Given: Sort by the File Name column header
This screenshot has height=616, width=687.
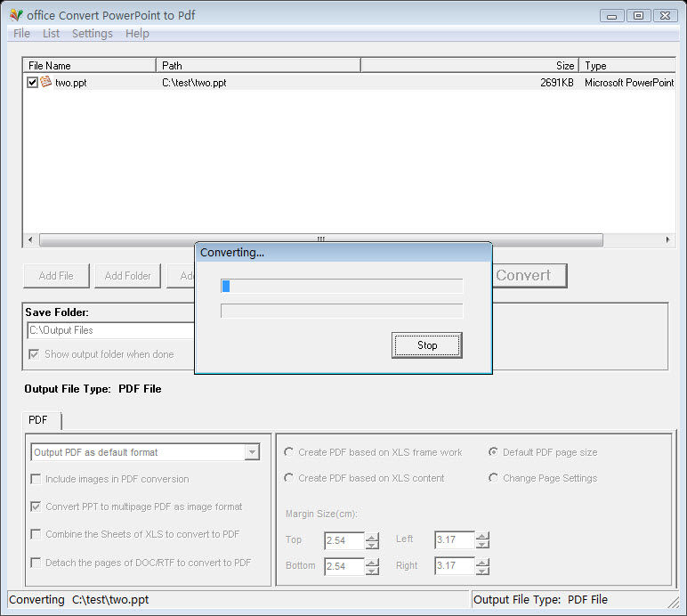Looking at the screenshot, I should tap(89, 66).
